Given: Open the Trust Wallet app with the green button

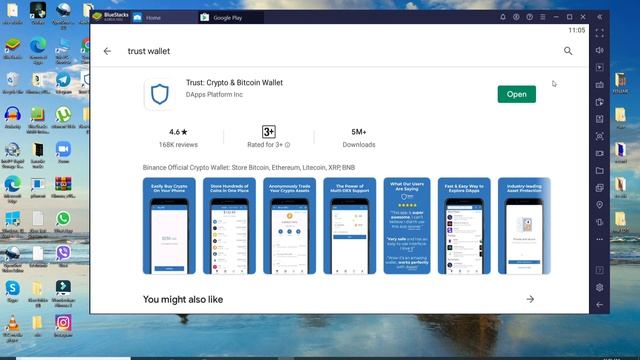Looking at the screenshot, I should tap(516, 94).
